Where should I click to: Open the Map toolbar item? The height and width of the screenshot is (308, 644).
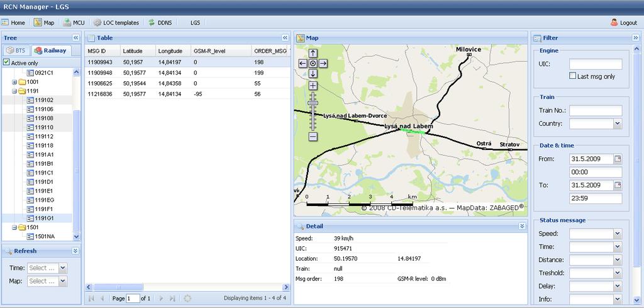(x=44, y=23)
